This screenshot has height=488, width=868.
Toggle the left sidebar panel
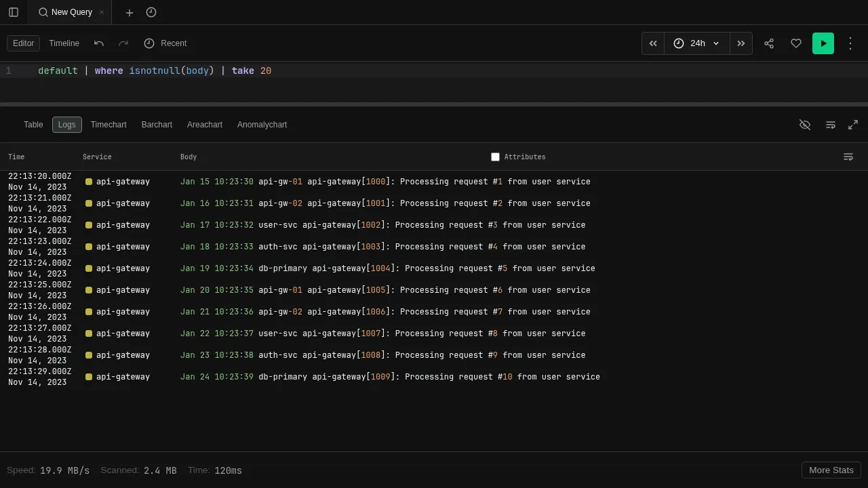pyautogui.click(x=14, y=12)
